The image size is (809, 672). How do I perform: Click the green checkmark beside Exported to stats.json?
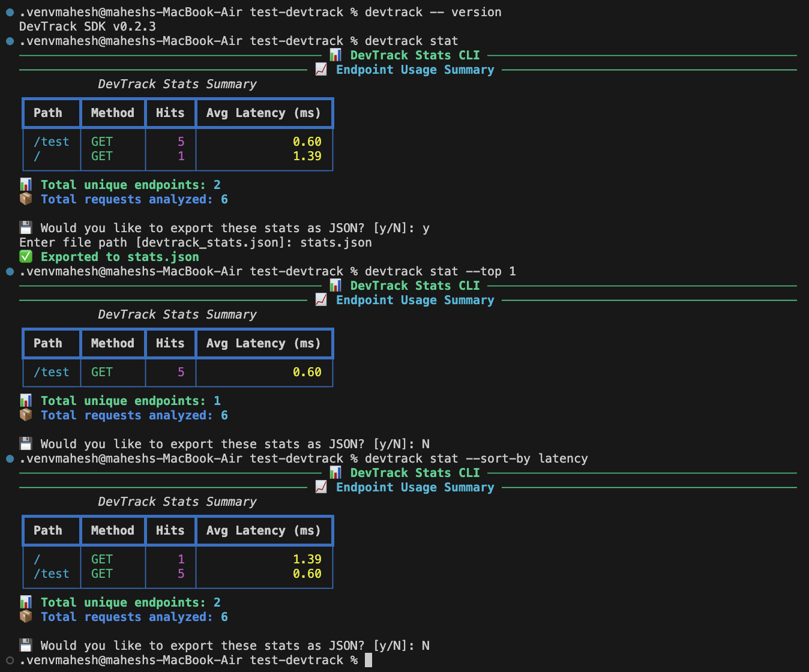click(26, 256)
